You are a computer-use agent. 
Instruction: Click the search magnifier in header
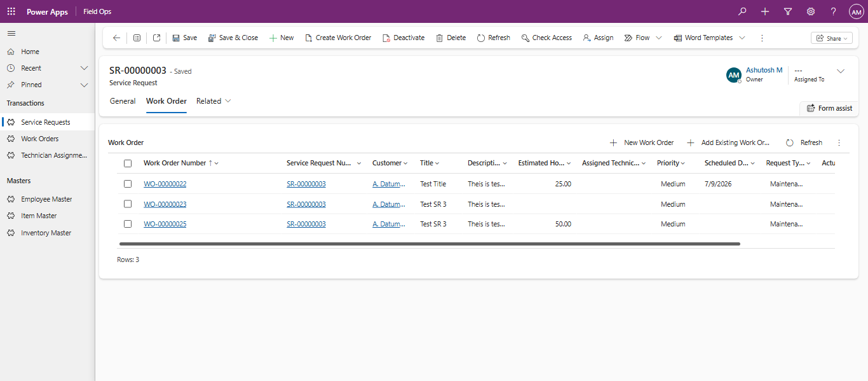click(x=742, y=11)
